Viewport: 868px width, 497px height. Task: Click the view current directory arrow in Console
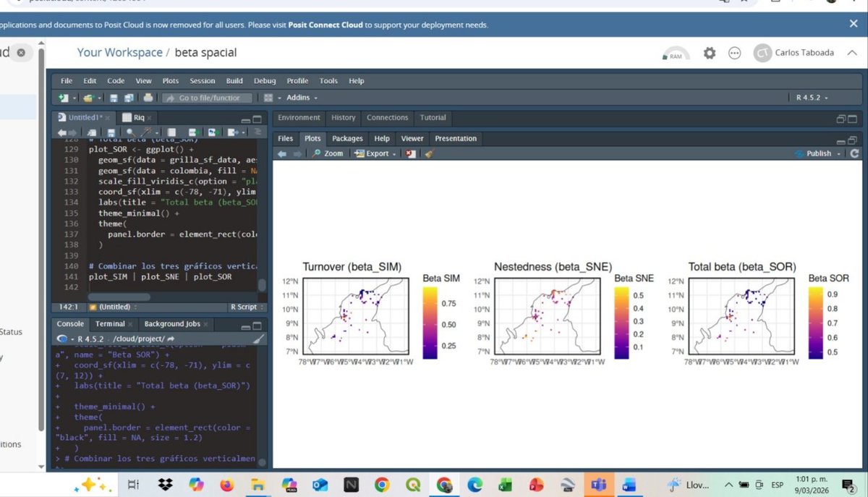click(171, 339)
